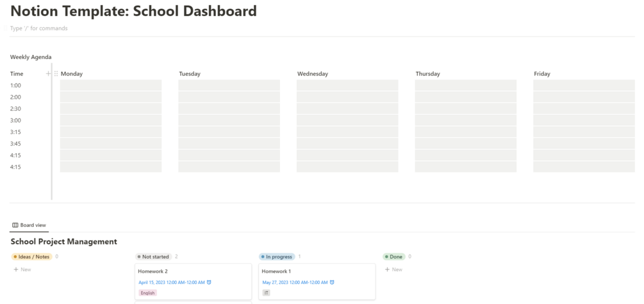Open the Homework 1 card

pos(317,282)
